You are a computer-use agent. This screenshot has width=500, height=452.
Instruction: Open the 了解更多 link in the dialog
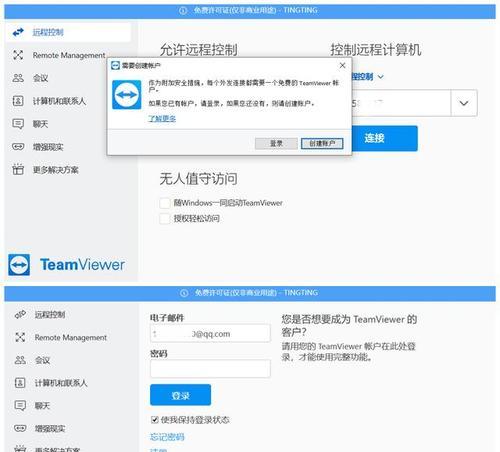[162, 119]
